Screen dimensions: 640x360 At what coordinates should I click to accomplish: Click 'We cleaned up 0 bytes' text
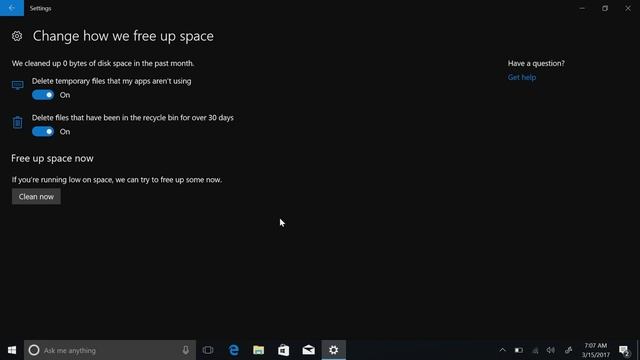(103, 63)
